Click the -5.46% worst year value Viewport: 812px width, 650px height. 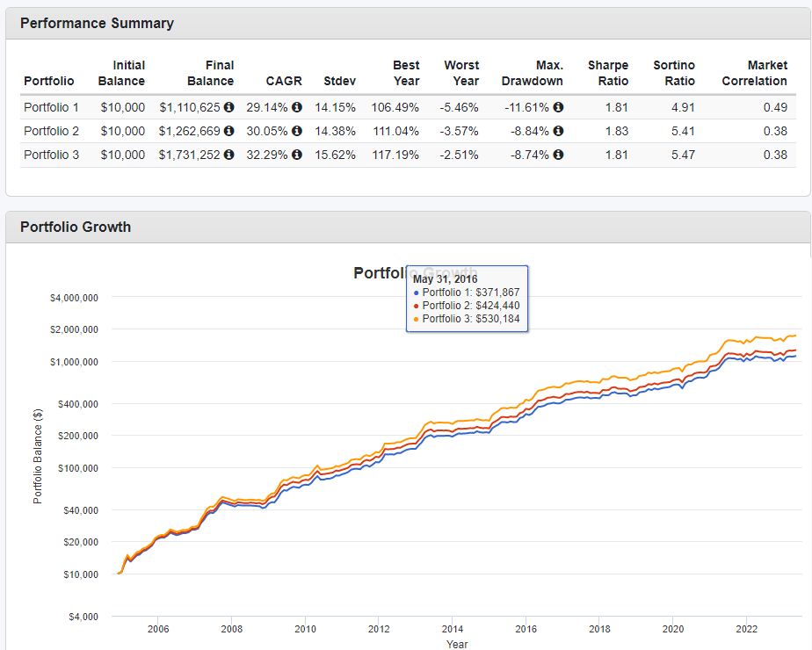(x=460, y=108)
